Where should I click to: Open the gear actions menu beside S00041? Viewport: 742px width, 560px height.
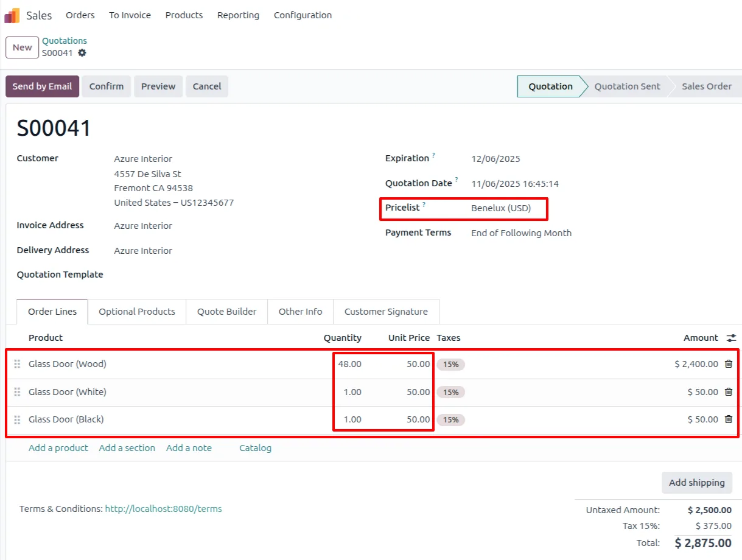tap(82, 53)
